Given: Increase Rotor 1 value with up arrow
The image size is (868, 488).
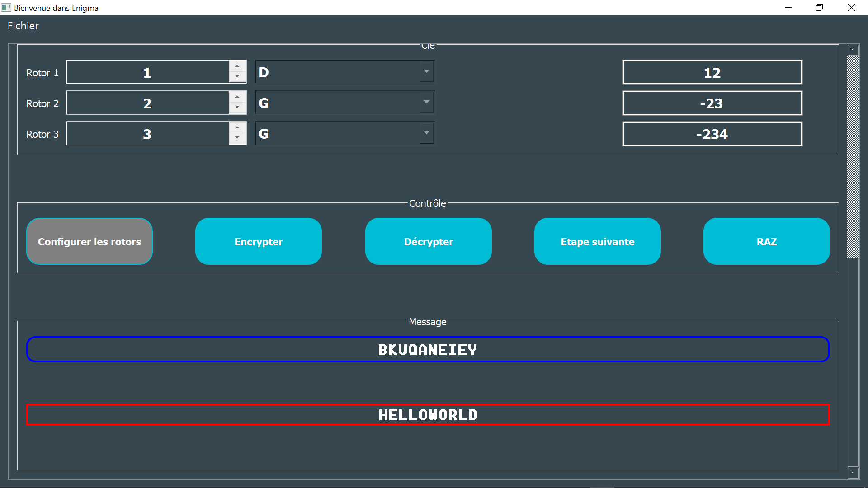Looking at the screenshot, I should coord(237,66).
